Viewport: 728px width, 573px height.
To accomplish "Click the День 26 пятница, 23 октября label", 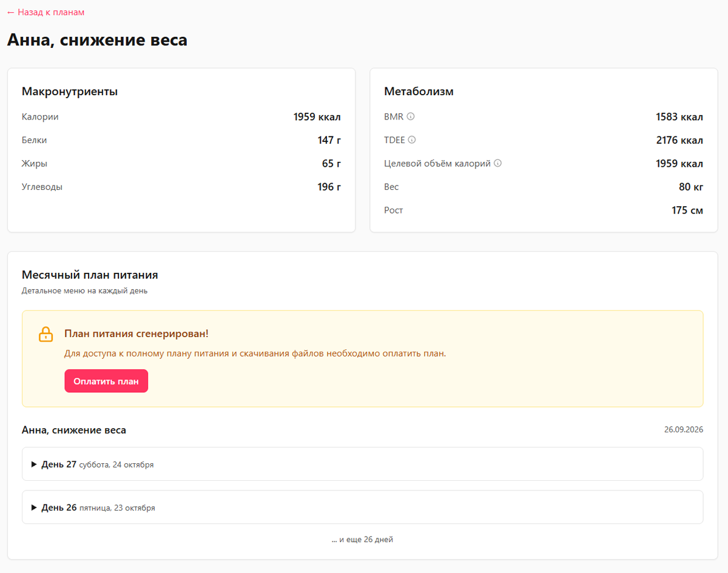I will click(98, 508).
